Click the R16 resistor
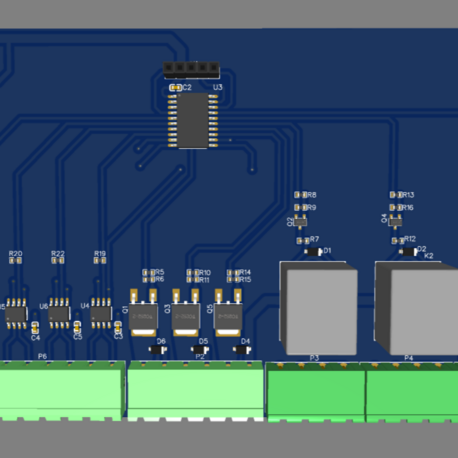This screenshot has height=458, width=458. click(x=396, y=207)
